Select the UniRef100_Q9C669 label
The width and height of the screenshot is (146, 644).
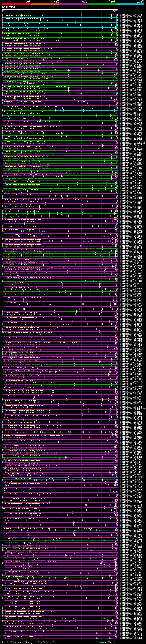[x=131, y=35]
